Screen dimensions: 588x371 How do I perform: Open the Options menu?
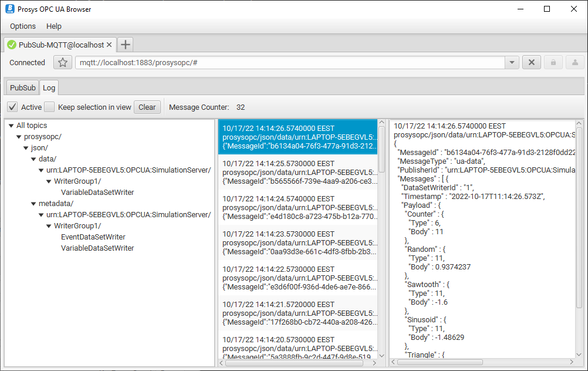pyautogui.click(x=23, y=26)
